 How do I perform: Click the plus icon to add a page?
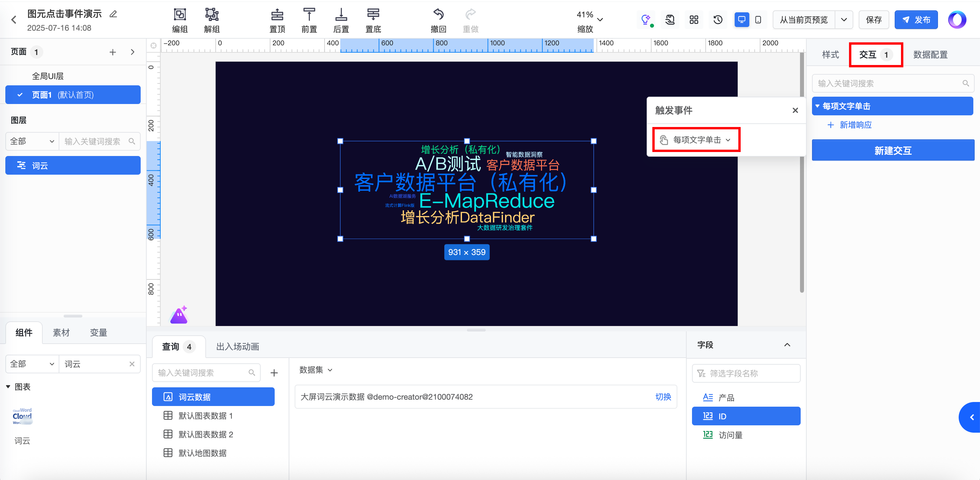coord(113,52)
